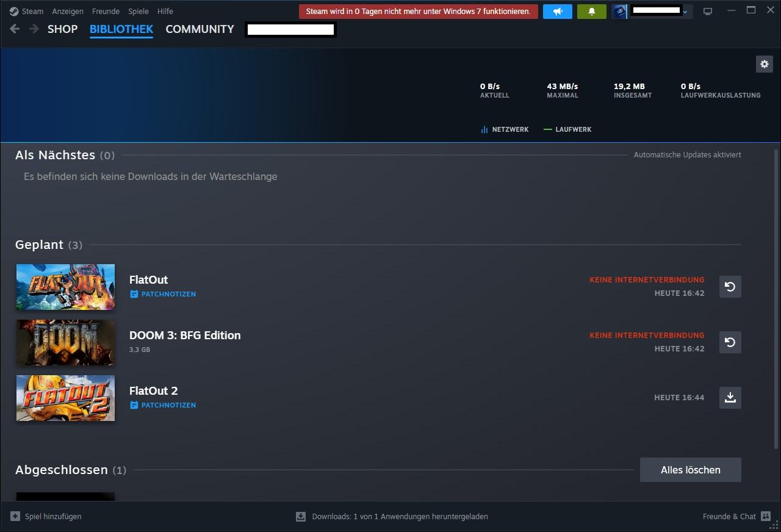The height and width of the screenshot is (532, 781).
Task: Open download settings gear icon
Action: [x=764, y=64]
